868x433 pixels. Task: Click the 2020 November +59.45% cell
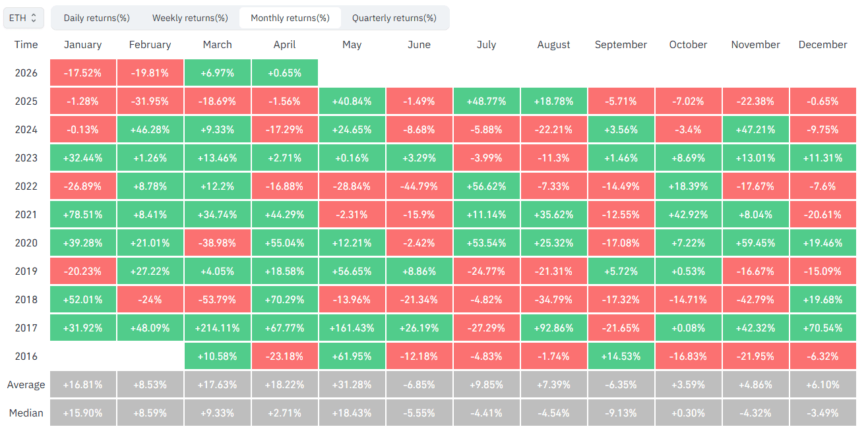(755, 243)
